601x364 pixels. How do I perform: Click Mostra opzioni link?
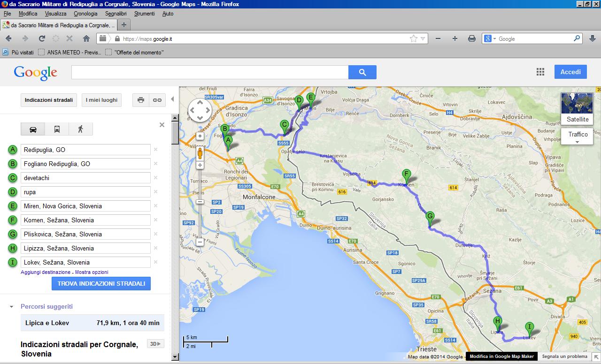[92, 273]
